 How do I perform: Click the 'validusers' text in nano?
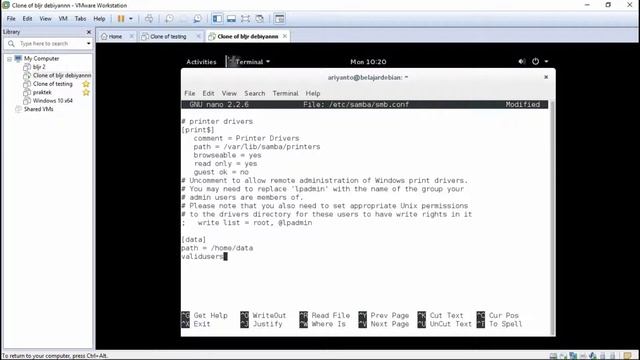coord(202,256)
